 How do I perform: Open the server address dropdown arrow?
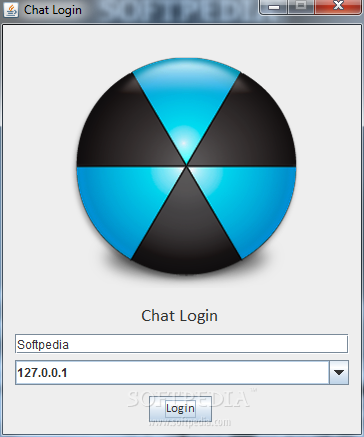tap(339, 372)
